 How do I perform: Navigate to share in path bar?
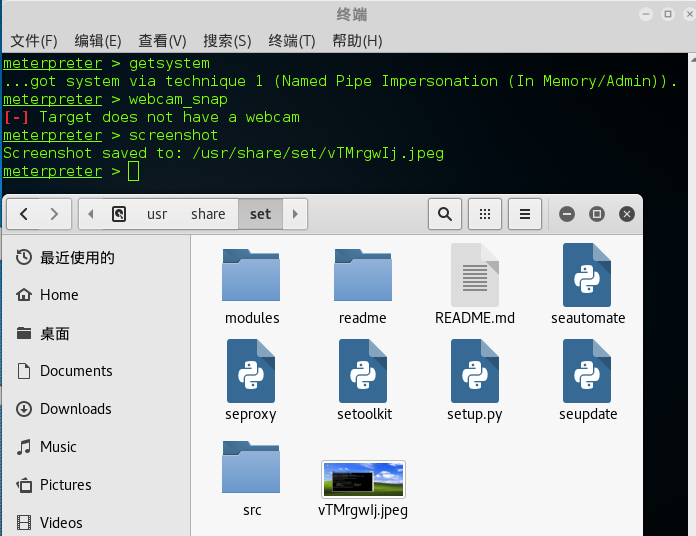tap(208, 214)
